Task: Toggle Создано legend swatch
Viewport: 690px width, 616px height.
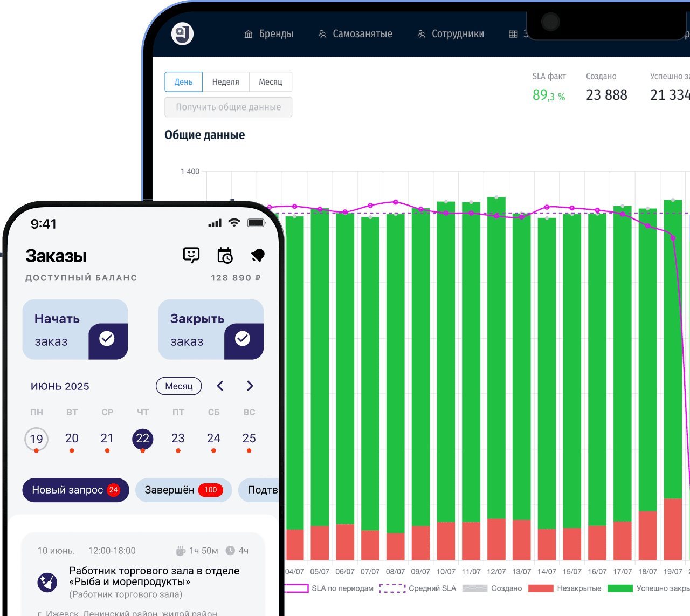Action: coord(475,588)
